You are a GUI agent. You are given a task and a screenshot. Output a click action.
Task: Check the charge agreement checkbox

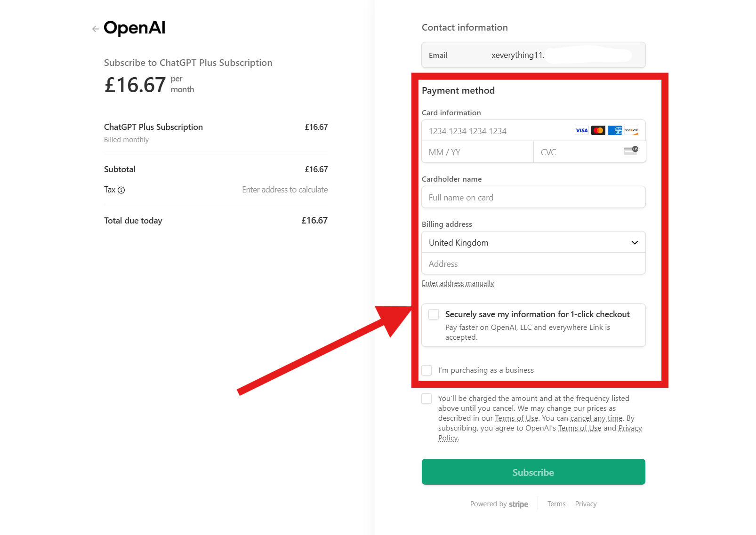pos(426,398)
